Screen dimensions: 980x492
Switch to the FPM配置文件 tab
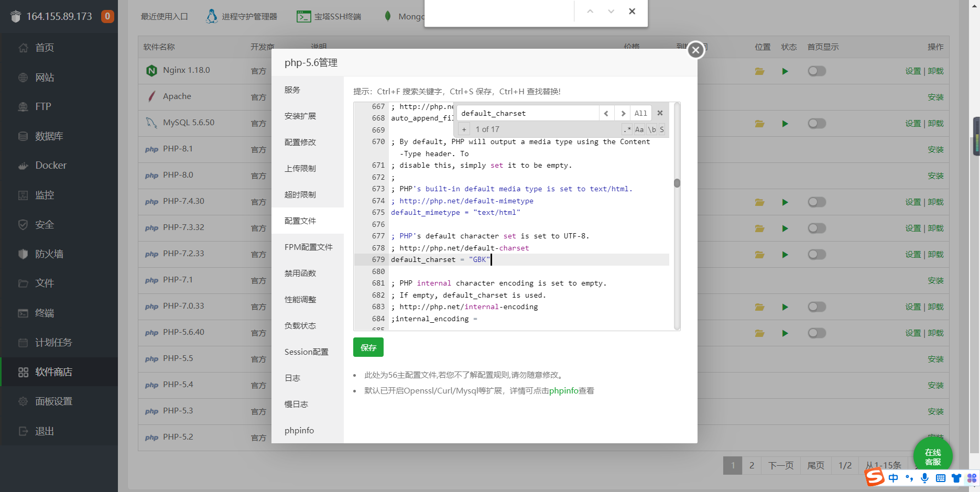[308, 247]
